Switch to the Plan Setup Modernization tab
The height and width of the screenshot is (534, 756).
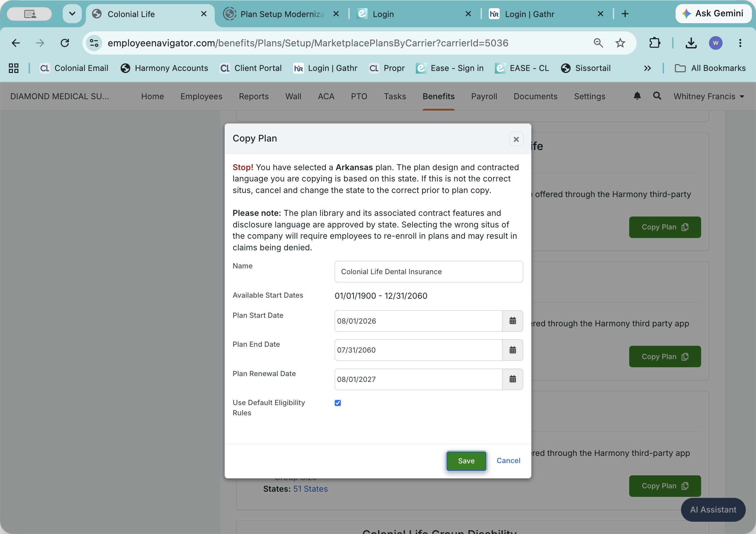(282, 14)
